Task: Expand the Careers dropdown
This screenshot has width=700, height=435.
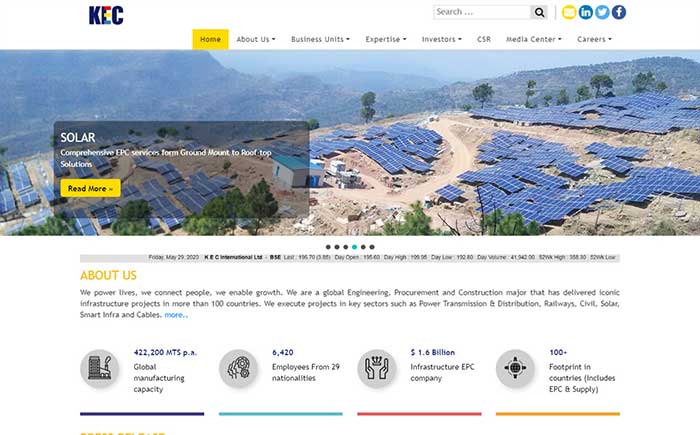Action: pos(594,39)
